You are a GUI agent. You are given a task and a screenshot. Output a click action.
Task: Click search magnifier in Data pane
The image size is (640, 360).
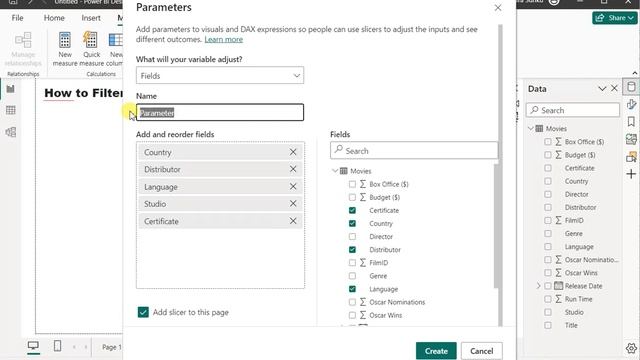pyautogui.click(x=534, y=110)
